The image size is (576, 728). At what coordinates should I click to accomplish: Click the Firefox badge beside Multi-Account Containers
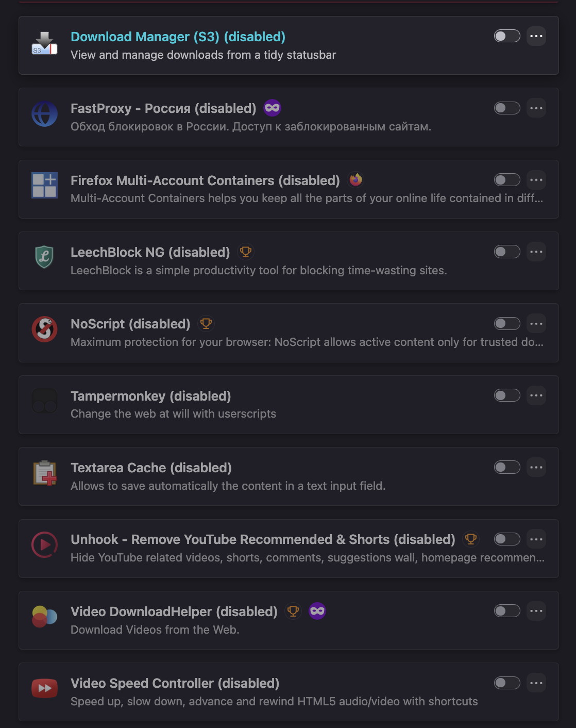coord(355,179)
